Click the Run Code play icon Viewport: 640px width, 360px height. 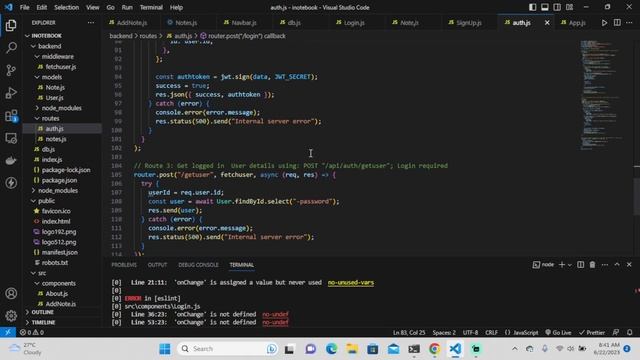pos(604,23)
